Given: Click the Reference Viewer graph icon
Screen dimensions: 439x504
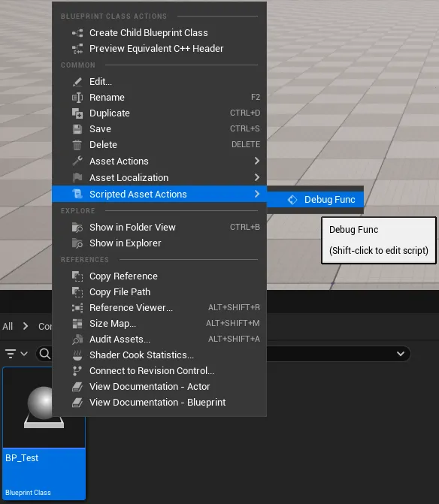Looking at the screenshot, I should (77, 308).
